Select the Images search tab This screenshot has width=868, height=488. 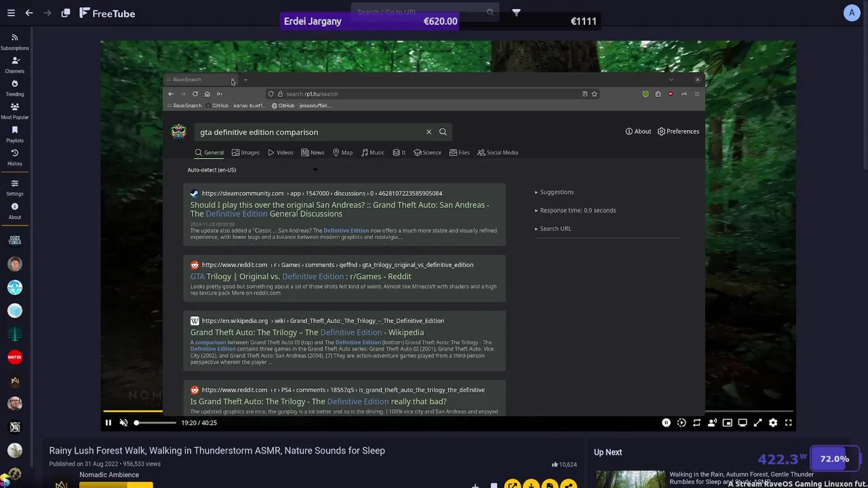tap(245, 152)
